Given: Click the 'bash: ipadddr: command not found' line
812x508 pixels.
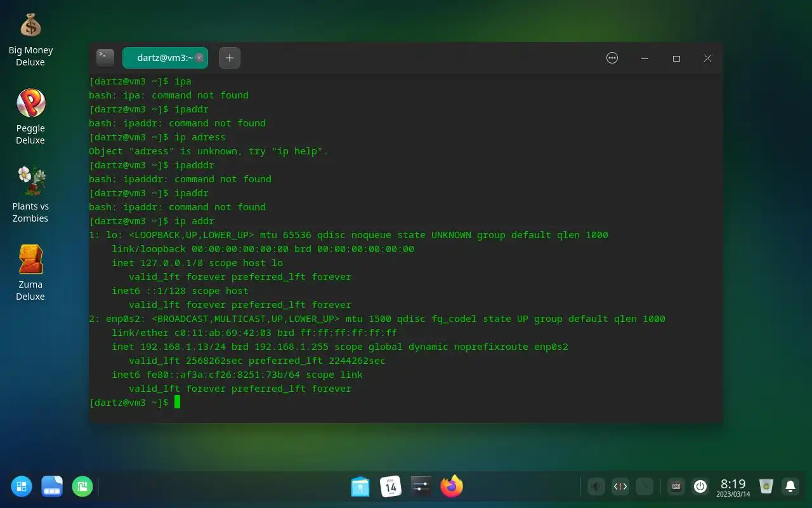Looking at the screenshot, I should coord(180,179).
